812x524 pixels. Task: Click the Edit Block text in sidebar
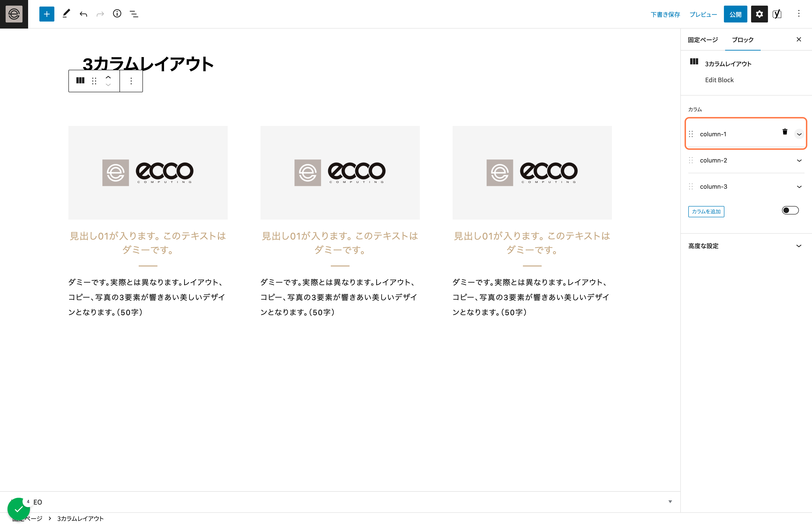[x=719, y=80]
